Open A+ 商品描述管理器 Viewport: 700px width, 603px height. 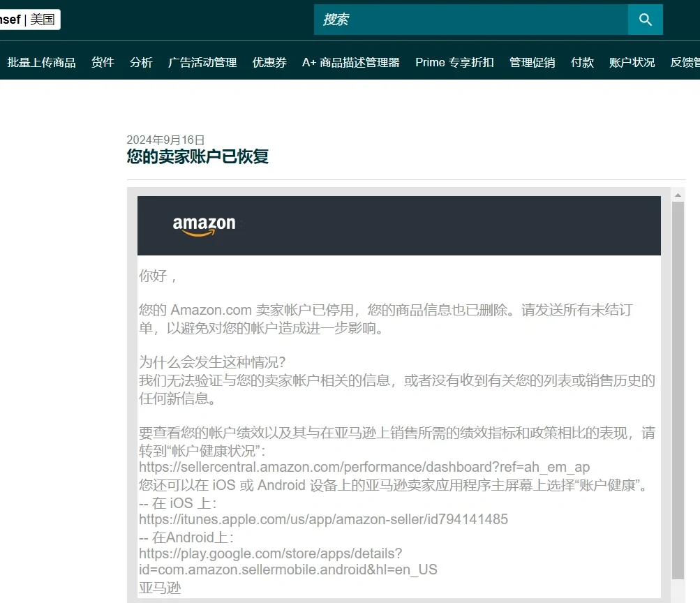pyautogui.click(x=351, y=63)
